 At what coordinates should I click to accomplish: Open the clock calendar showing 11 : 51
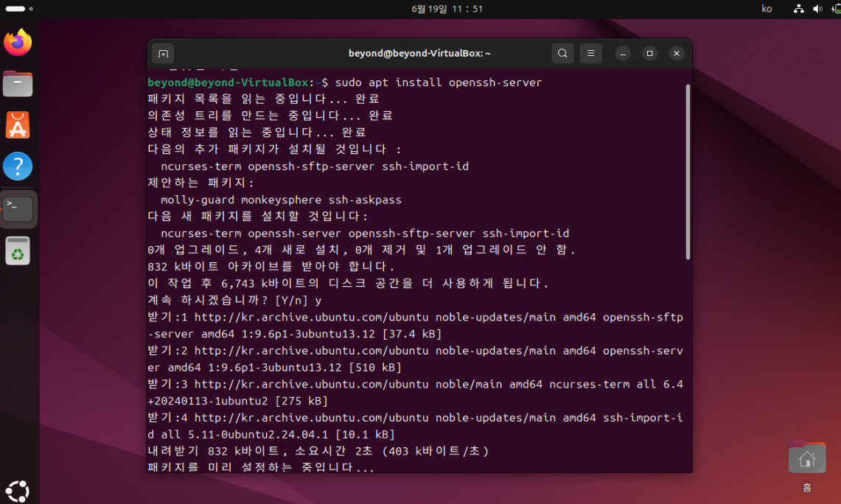(x=447, y=9)
